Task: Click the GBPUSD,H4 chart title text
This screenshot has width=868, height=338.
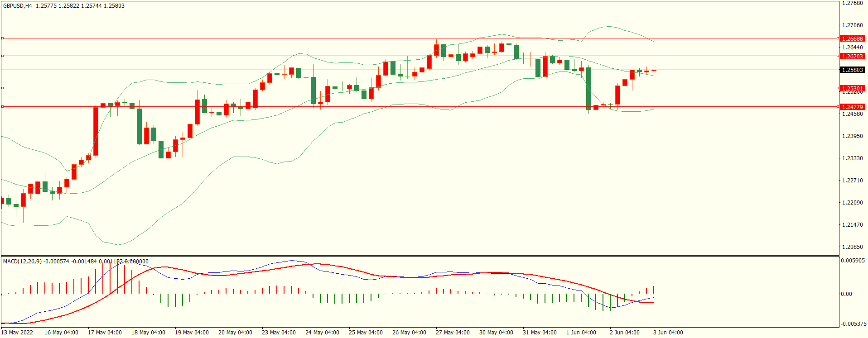Action: tap(18, 6)
